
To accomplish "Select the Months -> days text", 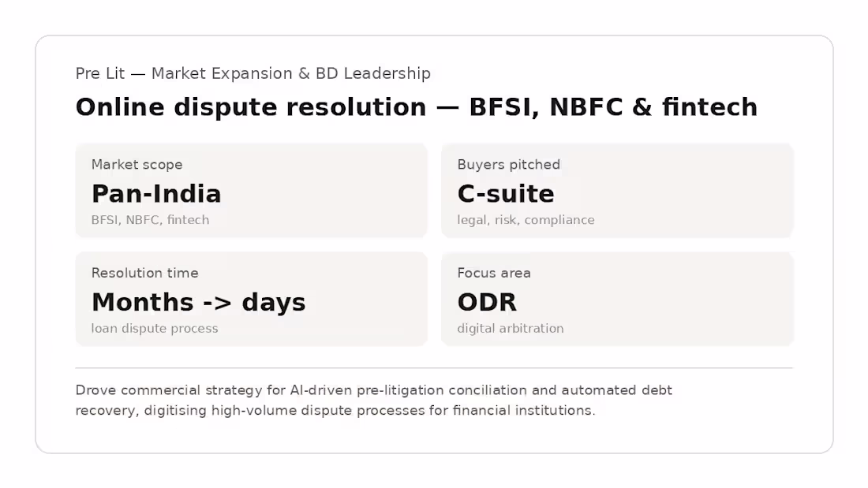I will [x=198, y=302].
